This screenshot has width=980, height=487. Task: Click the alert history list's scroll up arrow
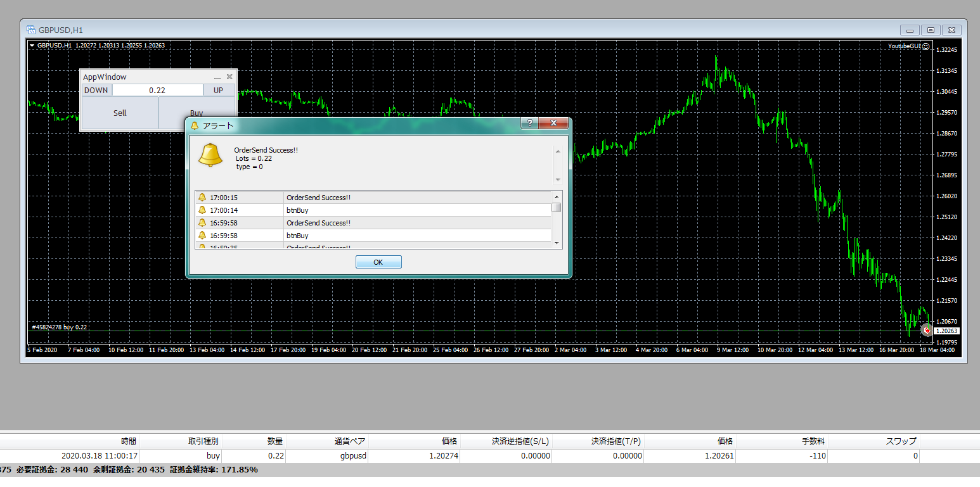[x=557, y=196]
